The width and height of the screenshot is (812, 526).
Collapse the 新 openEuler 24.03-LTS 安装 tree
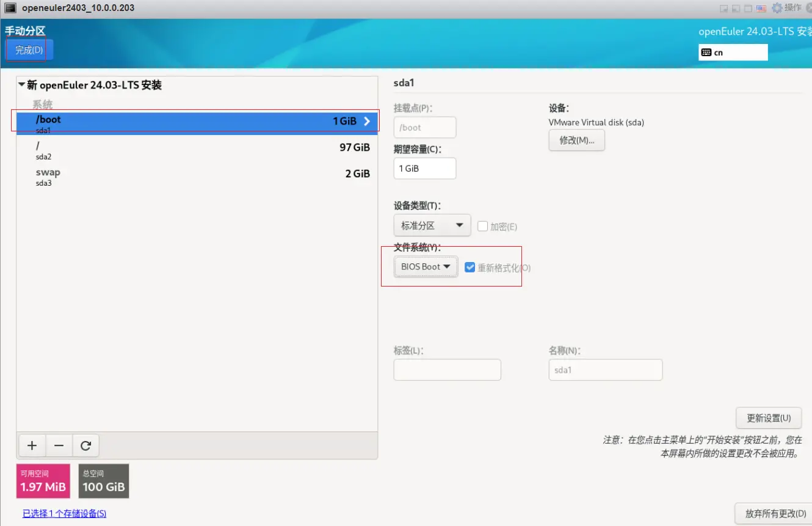tap(22, 85)
